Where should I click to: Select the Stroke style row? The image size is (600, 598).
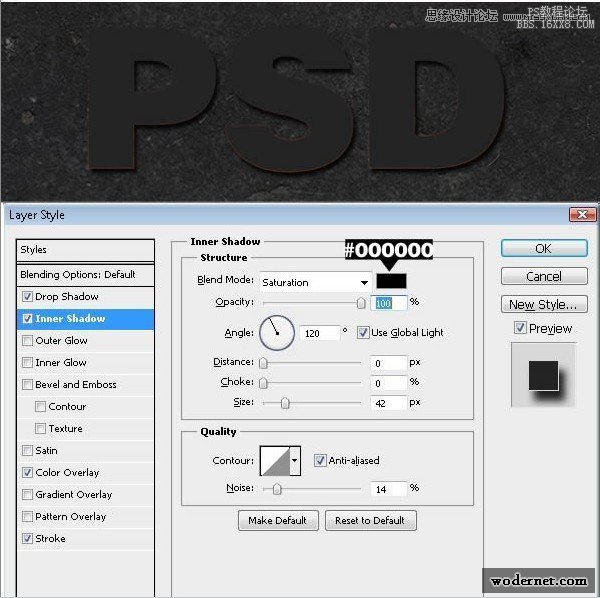[85, 538]
